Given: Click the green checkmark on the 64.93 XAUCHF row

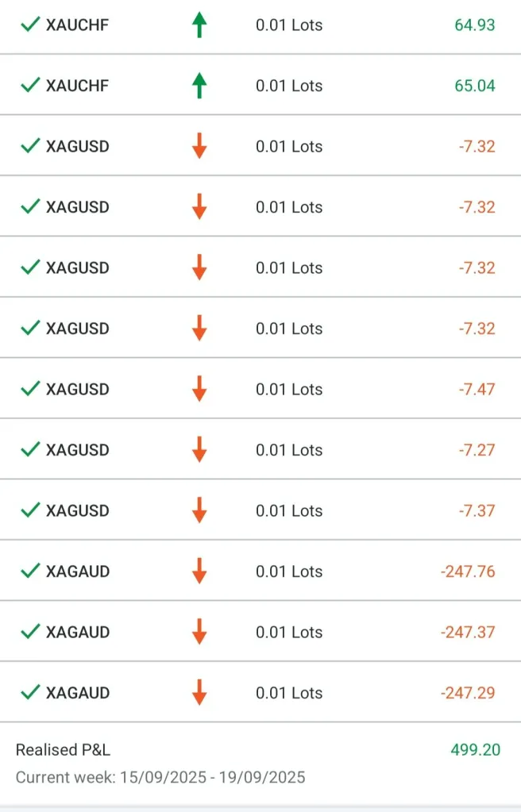Looking at the screenshot, I should 30,25.
